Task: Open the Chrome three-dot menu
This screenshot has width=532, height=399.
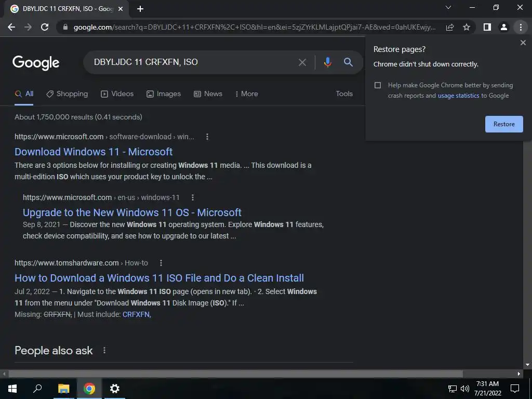Action: [x=521, y=27]
